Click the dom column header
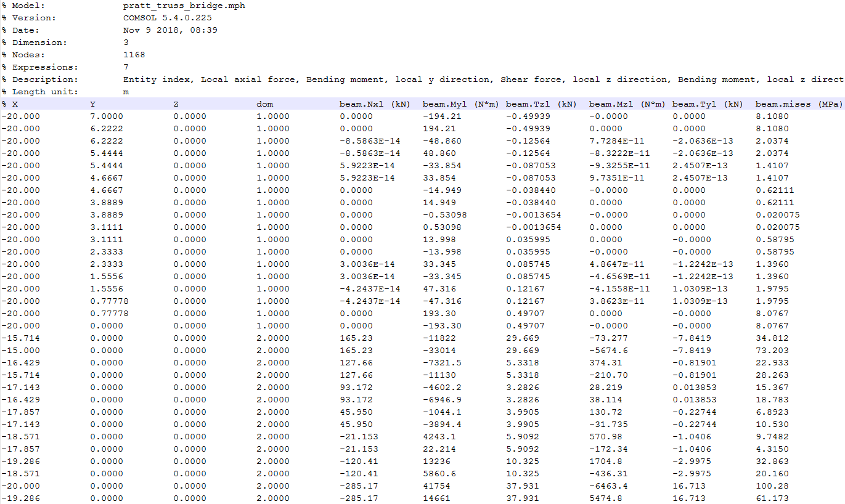Image resolution: width=845 pixels, height=504 pixels. (264, 104)
